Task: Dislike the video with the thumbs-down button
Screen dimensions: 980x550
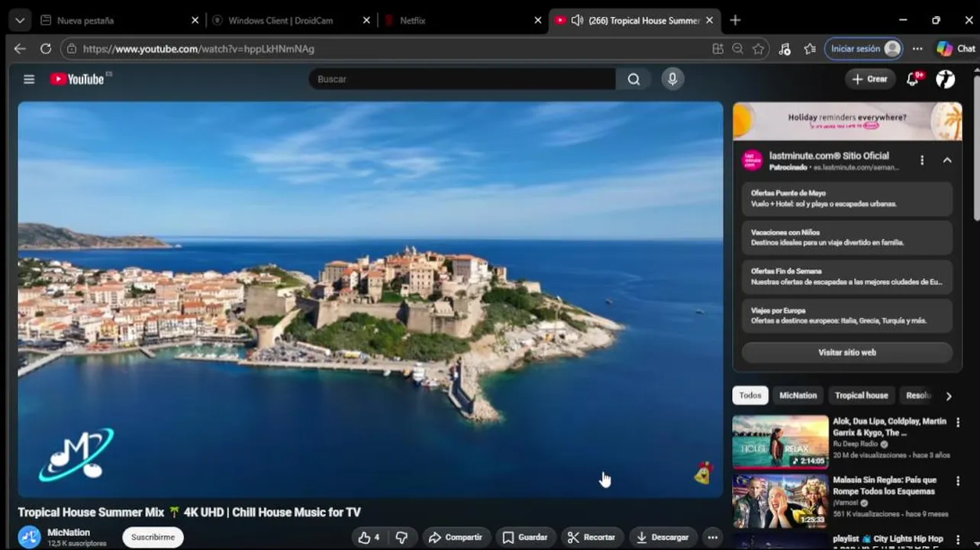Action: tap(401, 537)
